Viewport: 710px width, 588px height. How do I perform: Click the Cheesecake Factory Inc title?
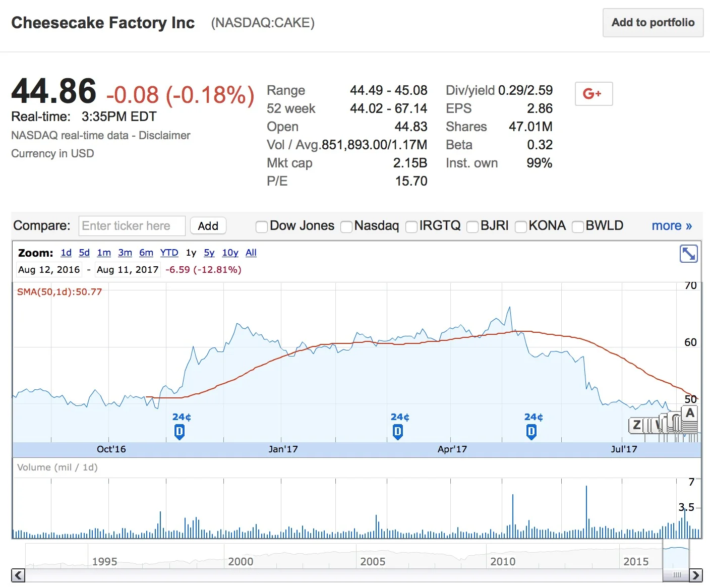pos(103,23)
